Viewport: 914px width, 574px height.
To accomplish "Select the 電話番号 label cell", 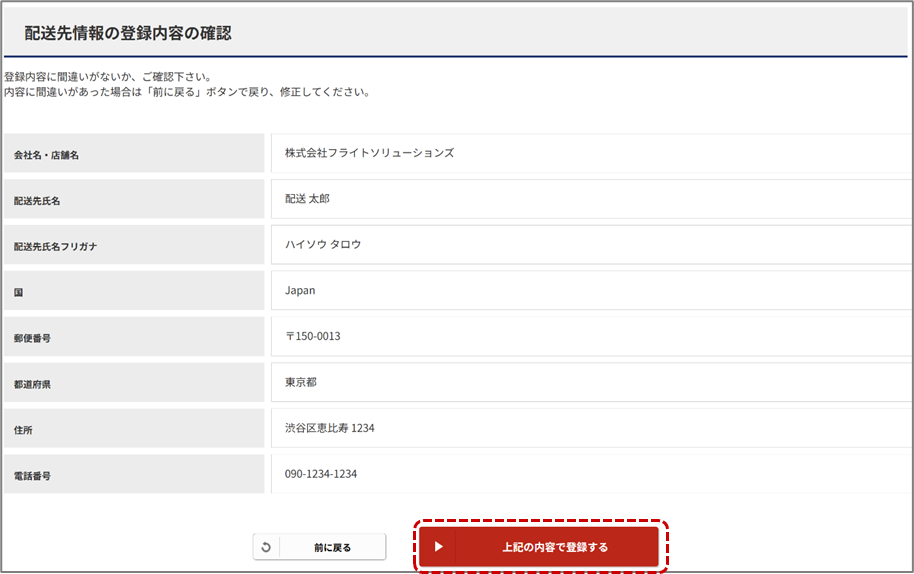I will pyautogui.click(x=134, y=475).
